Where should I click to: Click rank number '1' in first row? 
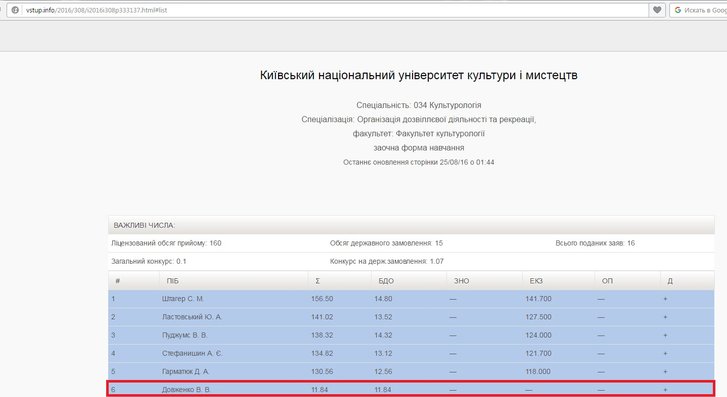pos(113,299)
